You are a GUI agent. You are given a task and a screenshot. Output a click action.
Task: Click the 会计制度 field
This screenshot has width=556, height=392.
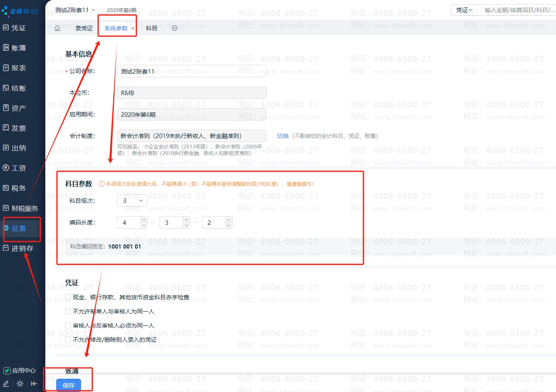point(192,136)
